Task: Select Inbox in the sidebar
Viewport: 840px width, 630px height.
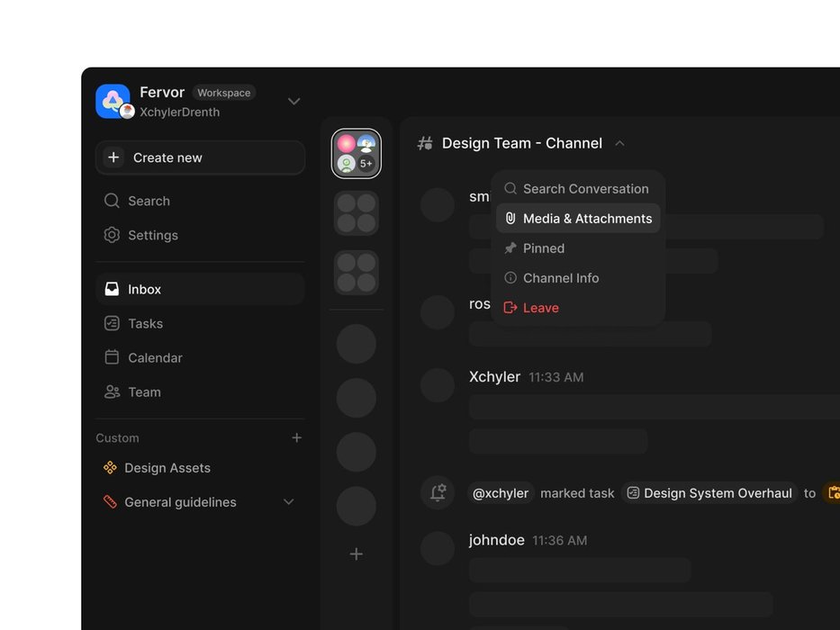Action: click(144, 289)
